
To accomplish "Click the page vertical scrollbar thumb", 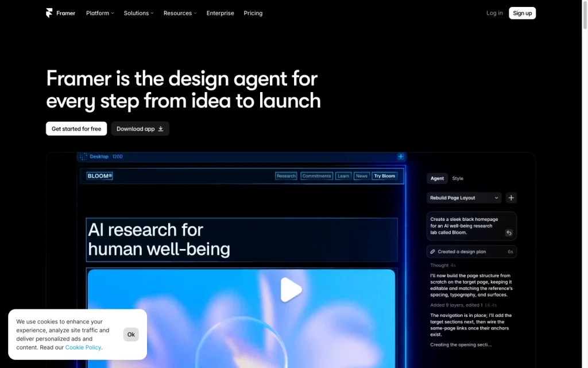I will click(x=585, y=14).
